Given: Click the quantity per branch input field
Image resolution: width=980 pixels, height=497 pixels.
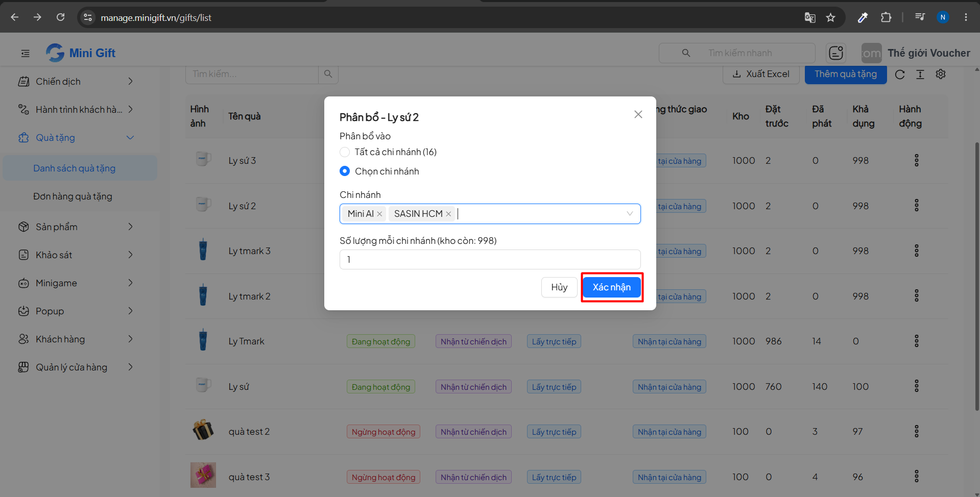Looking at the screenshot, I should click(x=490, y=259).
